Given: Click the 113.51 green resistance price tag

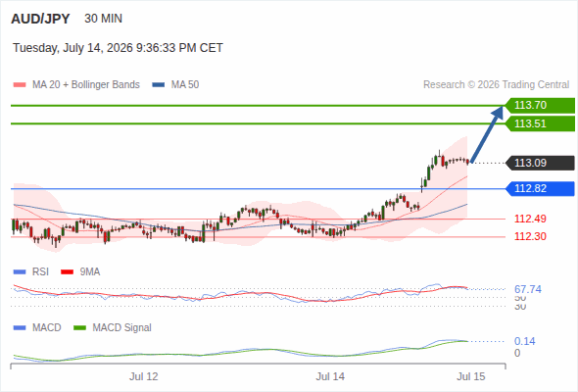Looking at the screenshot, I should (x=541, y=123).
